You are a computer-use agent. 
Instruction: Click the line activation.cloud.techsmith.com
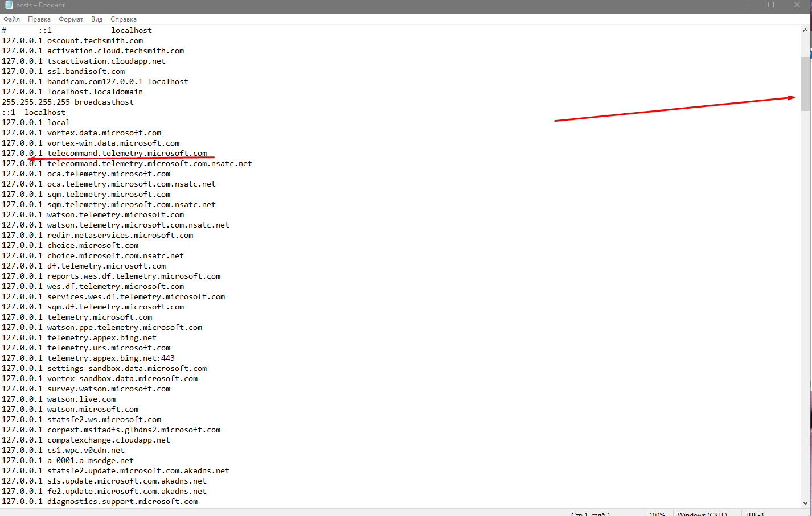coord(93,51)
